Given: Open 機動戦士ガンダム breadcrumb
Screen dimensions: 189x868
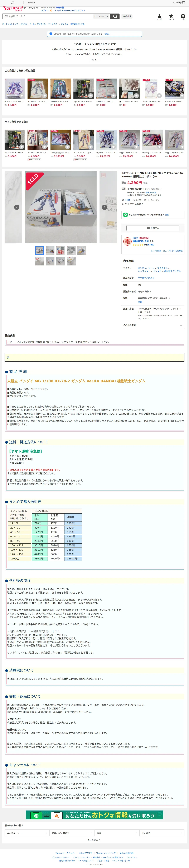Looking at the screenshot, I should coord(77,24).
